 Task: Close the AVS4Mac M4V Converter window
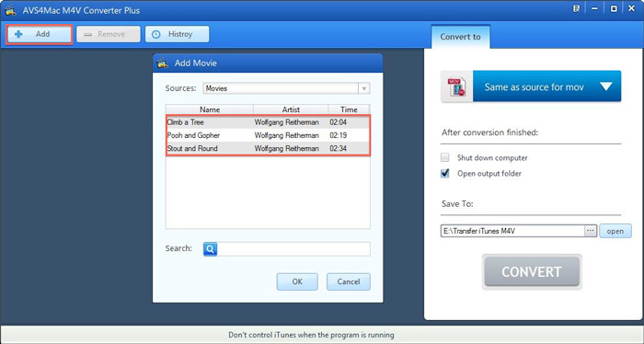pyautogui.click(x=632, y=8)
